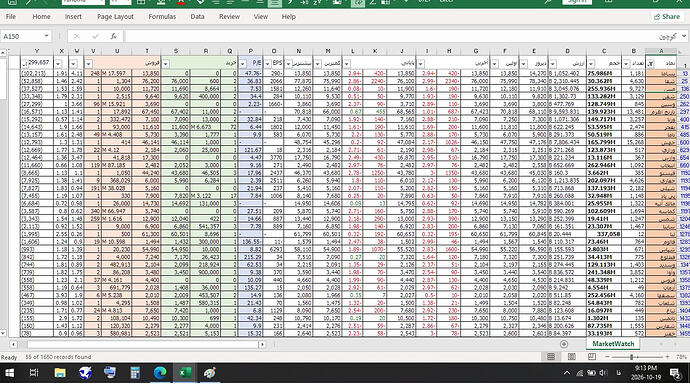This screenshot has width=690, height=386.
Task: Open the filter dropdown in column X header
Action: (58, 64)
